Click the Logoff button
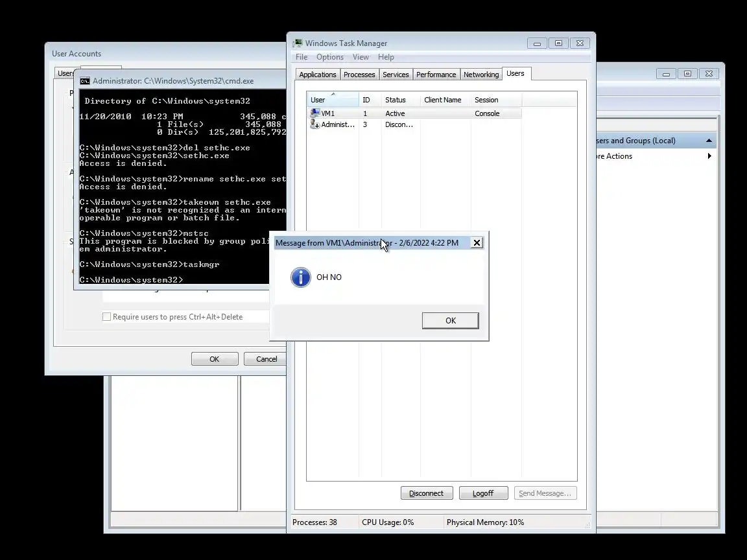 [x=483, y=493]
